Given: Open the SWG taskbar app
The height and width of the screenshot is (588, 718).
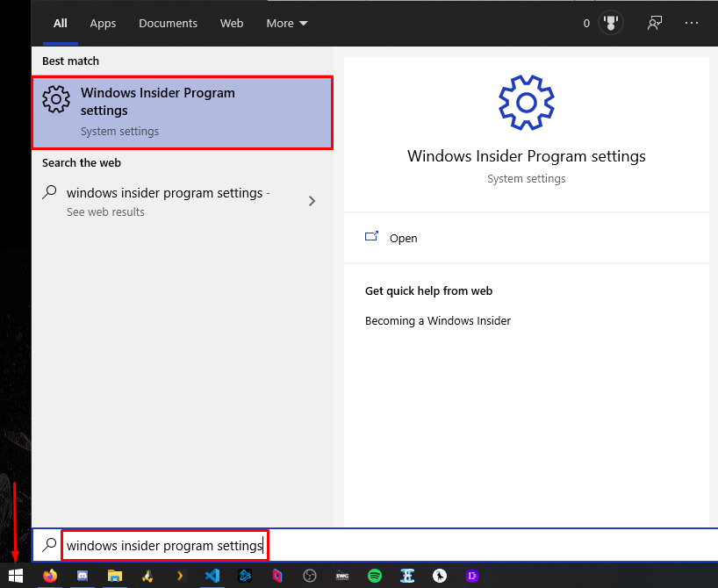Looking at the screenshot, I should [342, 576].
